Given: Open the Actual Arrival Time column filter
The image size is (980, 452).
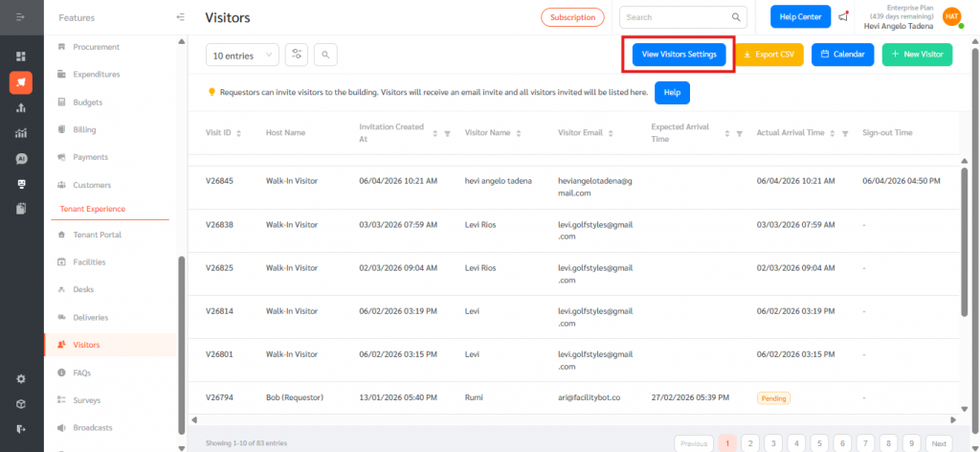Looking at the screenshot, I should pyautogui.click(x=845, y=133).
